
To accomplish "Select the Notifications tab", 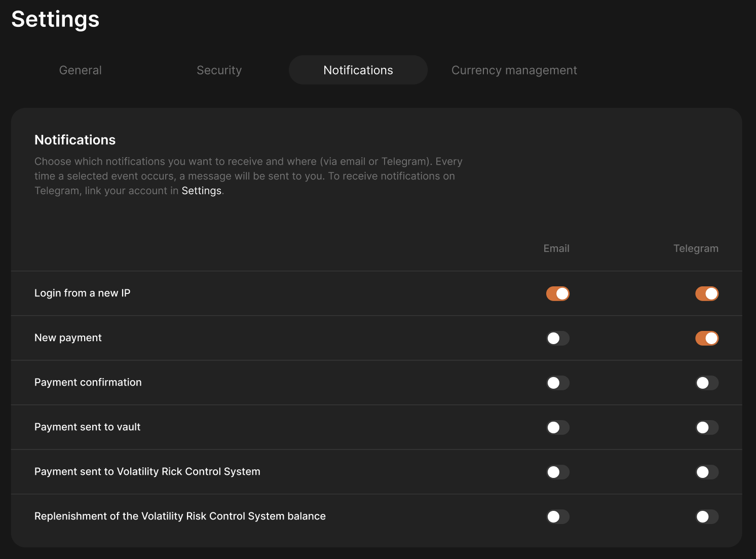I will click(x=358, y=70).
